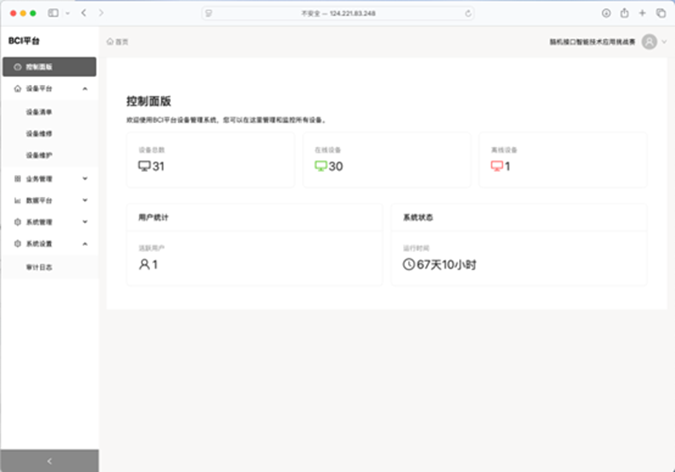
Task: Expand the 业务管理 menu
Action: tap(85, 179)
